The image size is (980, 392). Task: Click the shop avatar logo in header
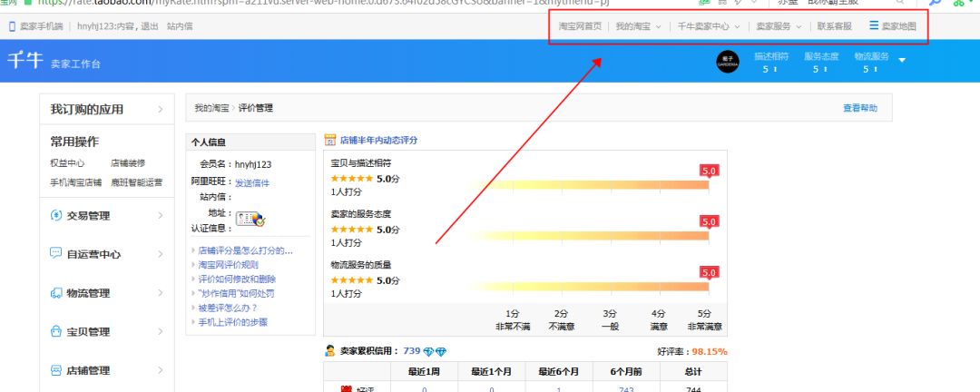coord(728,63)
